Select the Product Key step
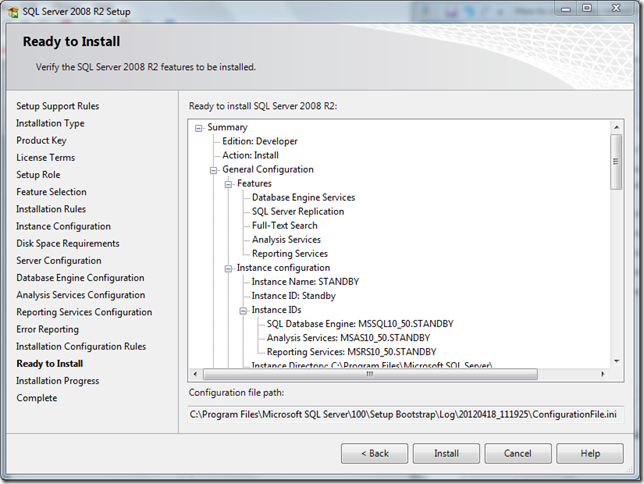This screenshot has width=644, height=484. (x=41, y=141)
